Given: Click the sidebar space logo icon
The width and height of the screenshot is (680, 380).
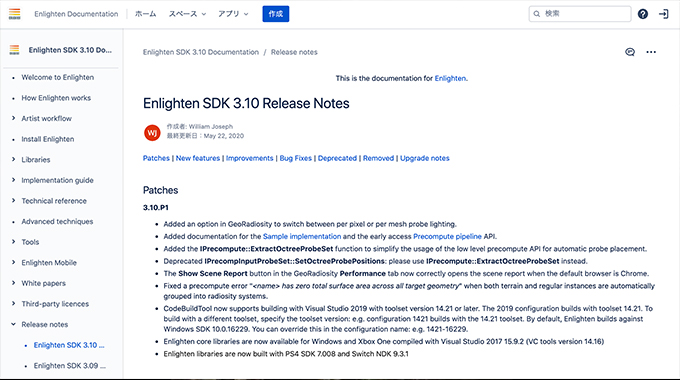Looking at the screenshot, I should coord(14,50).
